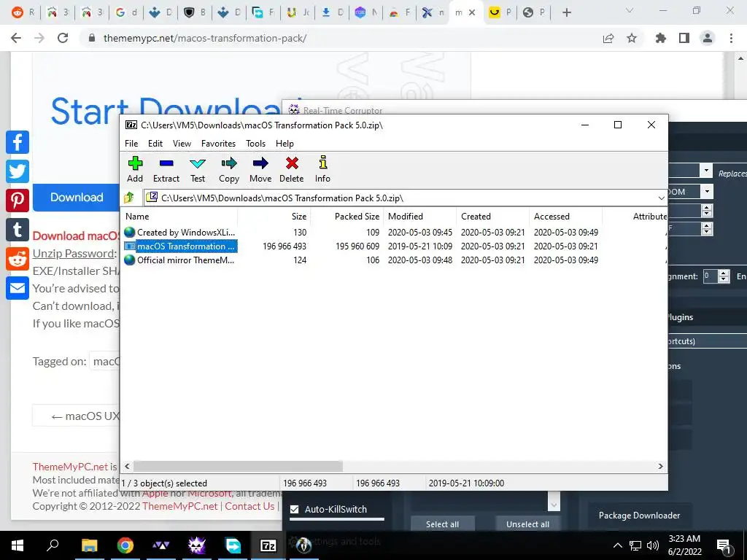Open Chrome three-dot menu
The height and width of the screenshot is (560, 747).
(731, 38)
